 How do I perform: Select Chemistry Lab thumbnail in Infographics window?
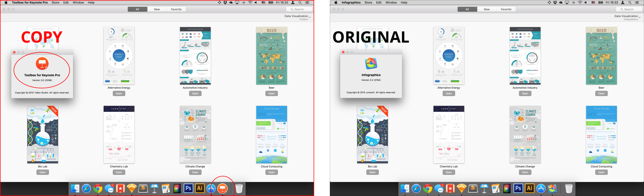[449, 135]
